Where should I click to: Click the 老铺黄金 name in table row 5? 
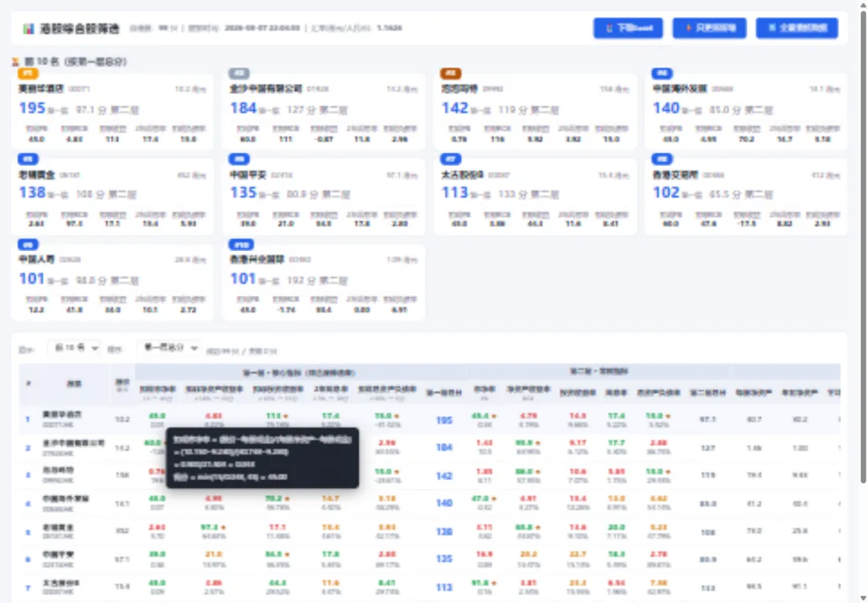(58, 527)
